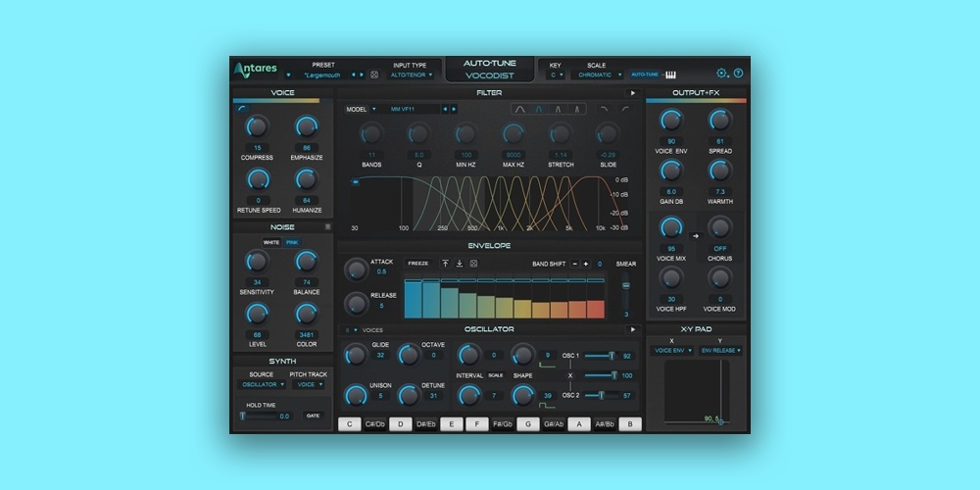980x490 pixels.
Task: Click the randomize preset dice icon
Action: 373,74
